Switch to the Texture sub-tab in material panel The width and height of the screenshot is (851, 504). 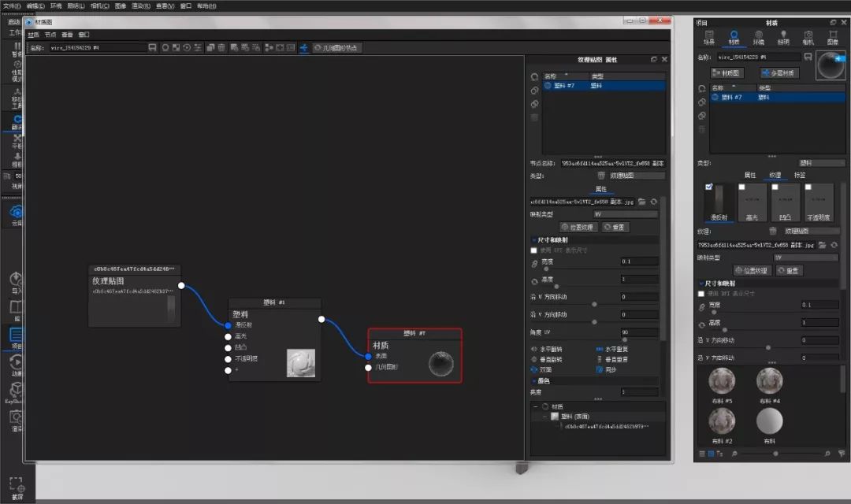[775, 175]
